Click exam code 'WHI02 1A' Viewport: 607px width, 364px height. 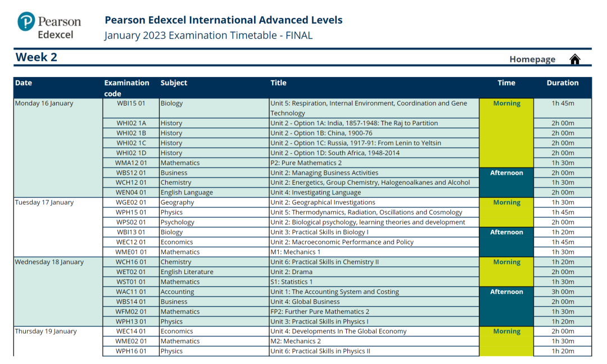click(x=131, y=123)
